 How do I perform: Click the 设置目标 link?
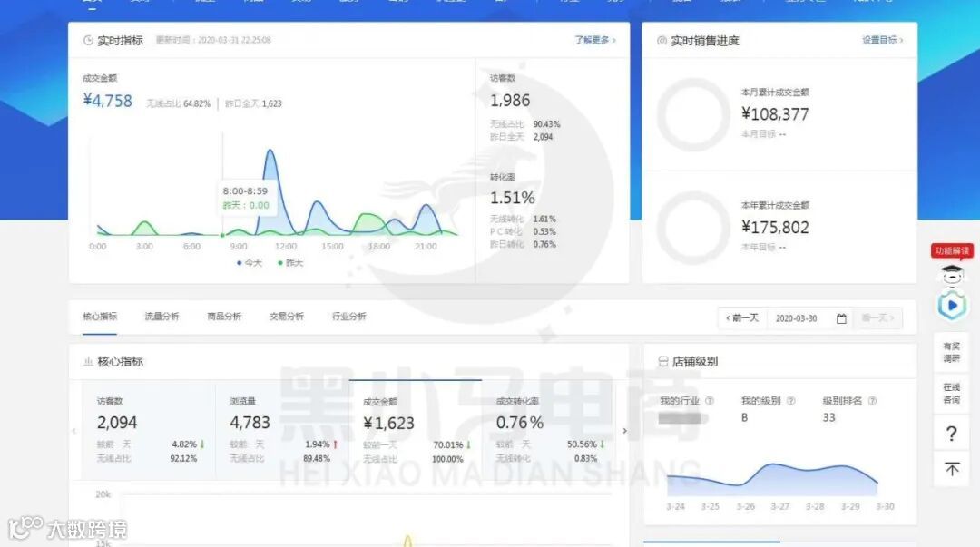[x=883, y=40]
